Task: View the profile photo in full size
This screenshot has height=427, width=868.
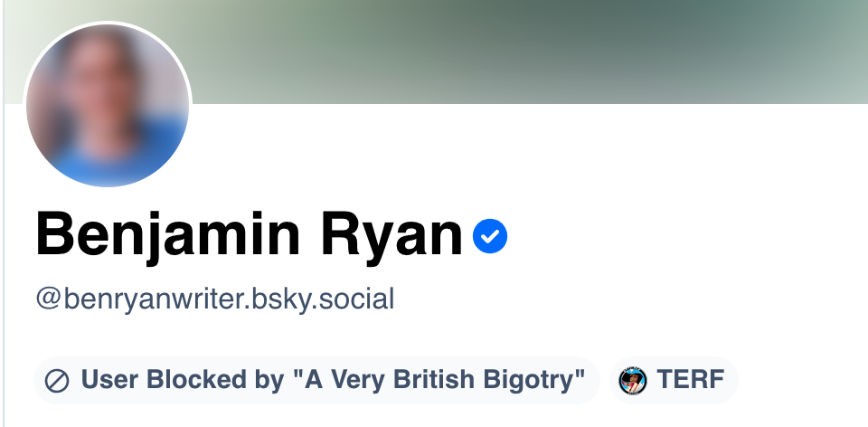Action: click(108, 105)
